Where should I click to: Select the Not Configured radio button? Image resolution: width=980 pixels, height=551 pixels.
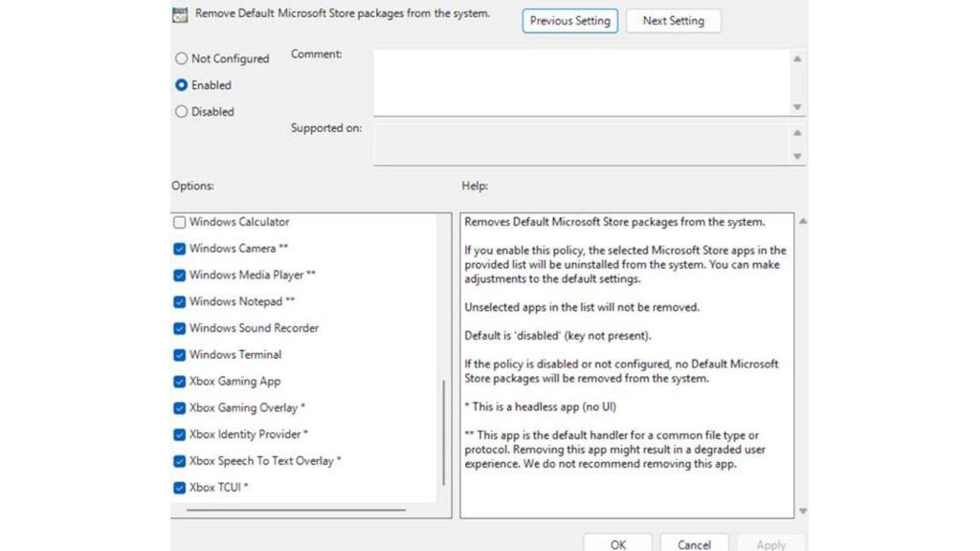181,58
